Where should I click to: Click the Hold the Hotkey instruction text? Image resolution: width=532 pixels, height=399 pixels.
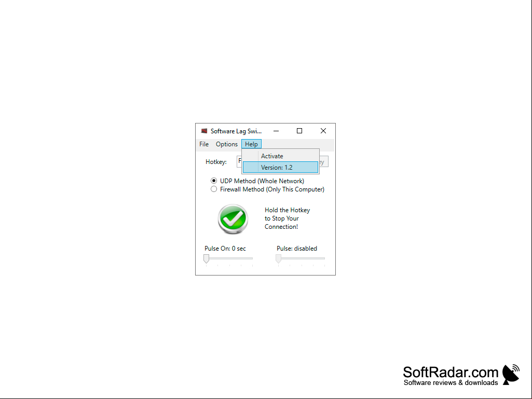(x=288, y=218)
